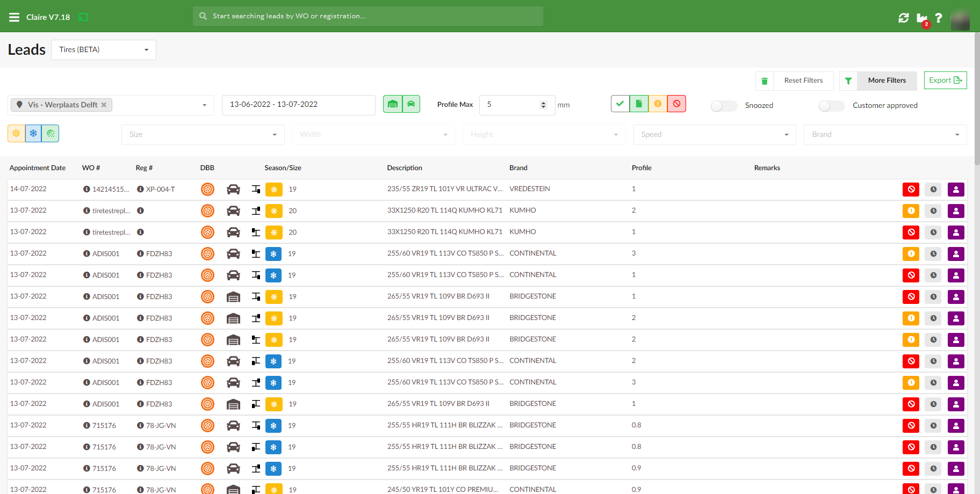This screenshot has height=494, width=980.
Task: Expand the Size filter dropdown
Action: tap(203, 135)
